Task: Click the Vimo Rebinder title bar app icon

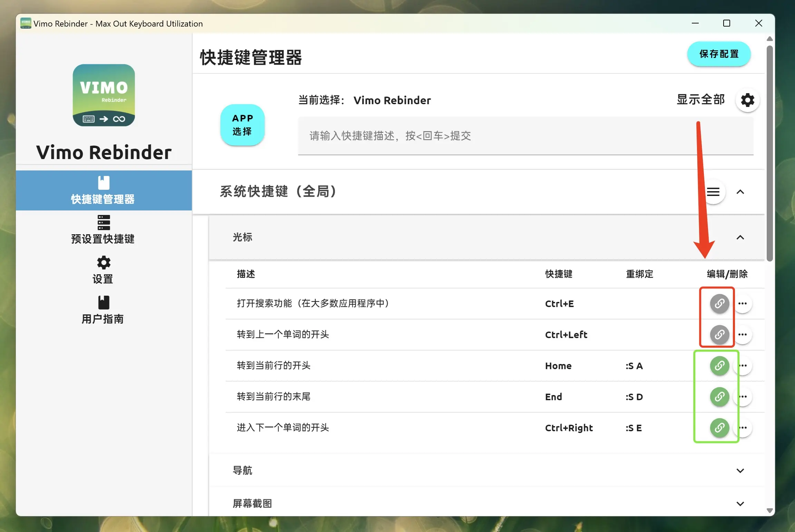Action: (26, 23)
